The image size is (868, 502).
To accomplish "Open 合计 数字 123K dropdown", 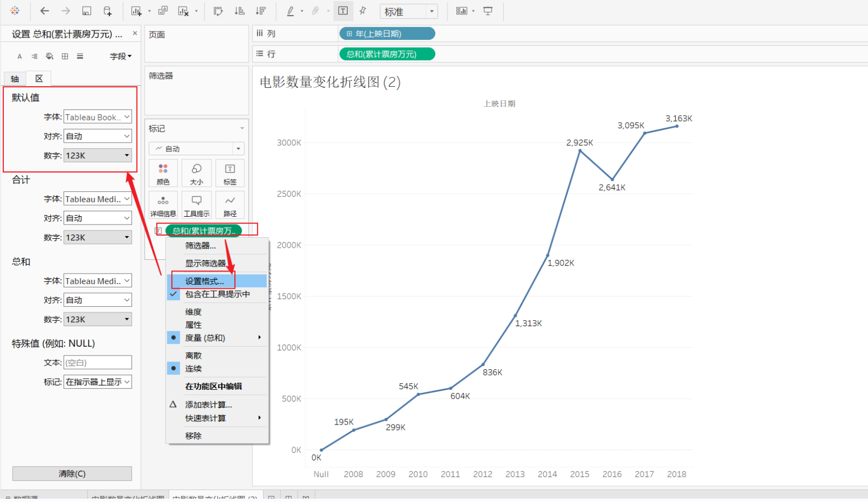I will click(x=98, y=238).
